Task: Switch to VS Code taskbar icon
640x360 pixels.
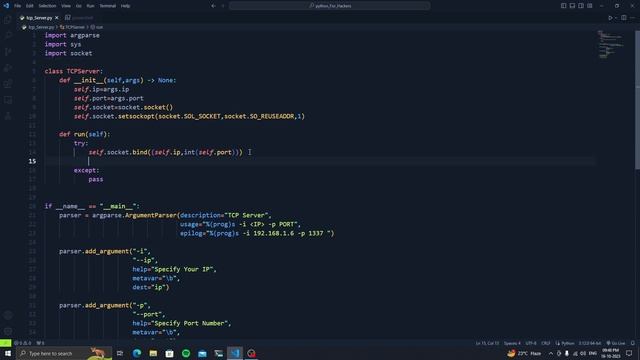Action: pyautogui.click(x=235, y=353)
